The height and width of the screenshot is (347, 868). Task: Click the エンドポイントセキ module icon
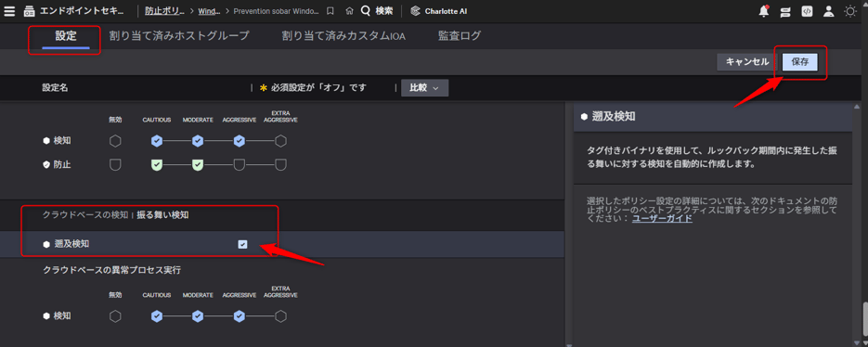tap(30, 11)
